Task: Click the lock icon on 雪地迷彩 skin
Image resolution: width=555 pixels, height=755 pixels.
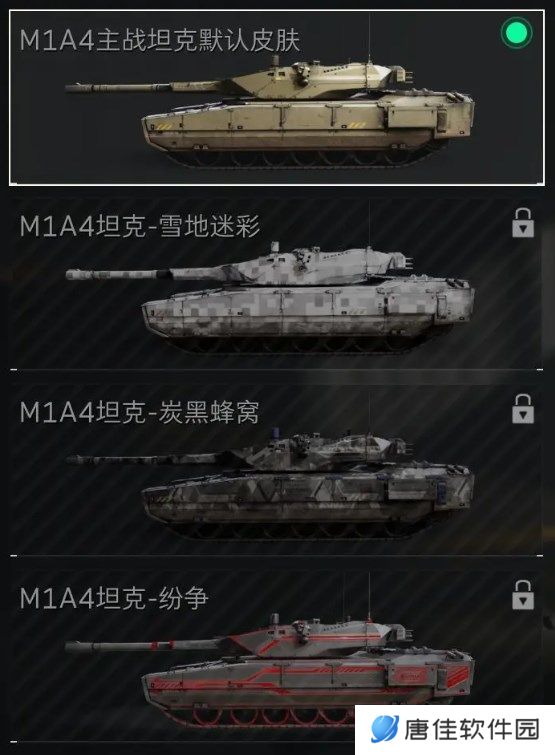Action: pos(523,223)
